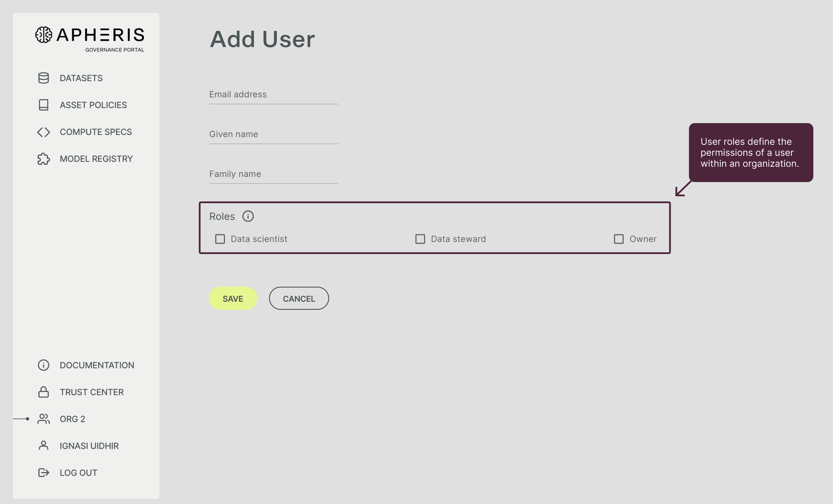Open the Datasets section
The image size is (833, 504).
81,78
